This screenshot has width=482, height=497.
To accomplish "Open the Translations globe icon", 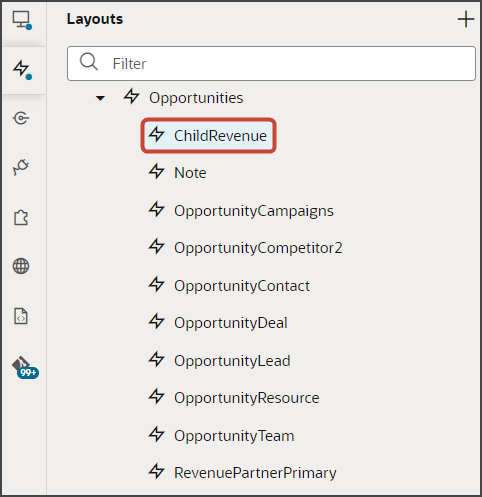I will pos(21,266).
